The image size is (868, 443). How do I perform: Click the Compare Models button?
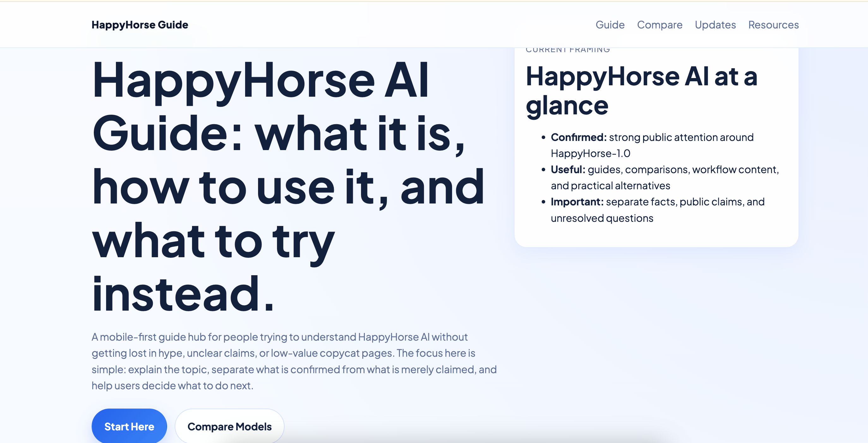coord(229,426)
